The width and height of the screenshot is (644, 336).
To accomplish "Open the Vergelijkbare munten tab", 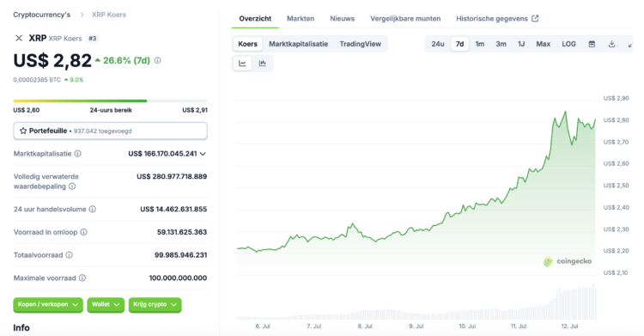I will pos(405,19).
